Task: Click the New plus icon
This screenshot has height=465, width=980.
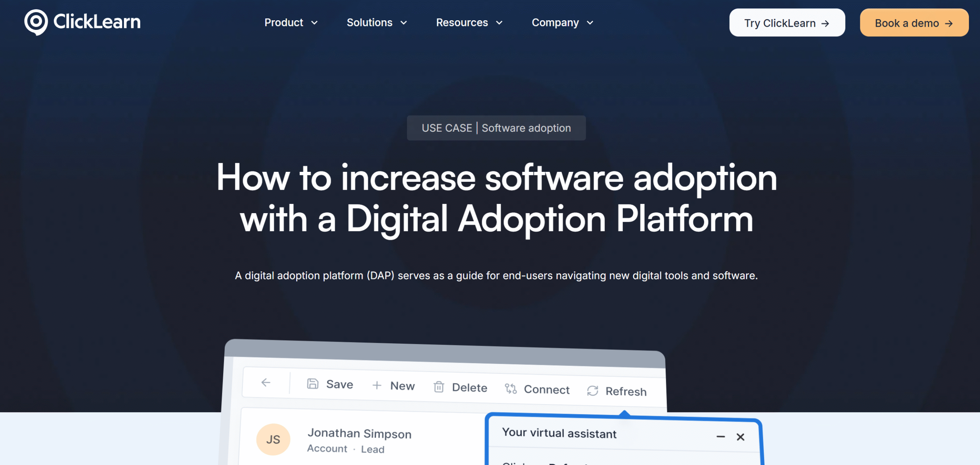Action: [x=377, y=385]
